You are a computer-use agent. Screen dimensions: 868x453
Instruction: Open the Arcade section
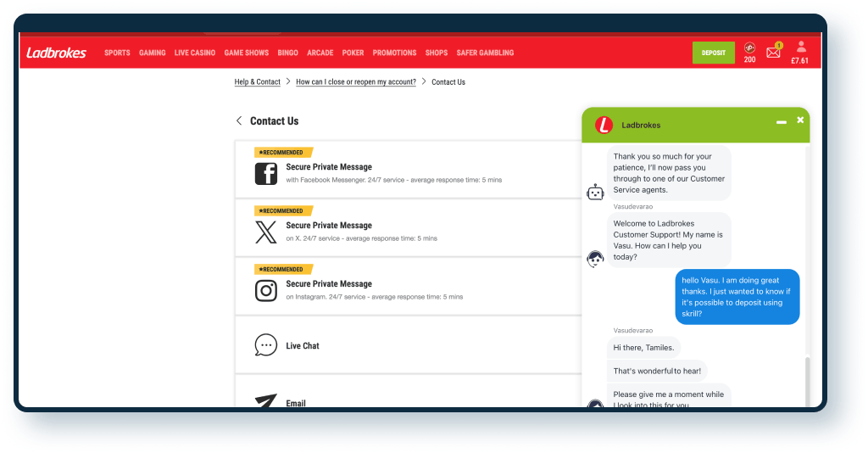coord(320,53)
